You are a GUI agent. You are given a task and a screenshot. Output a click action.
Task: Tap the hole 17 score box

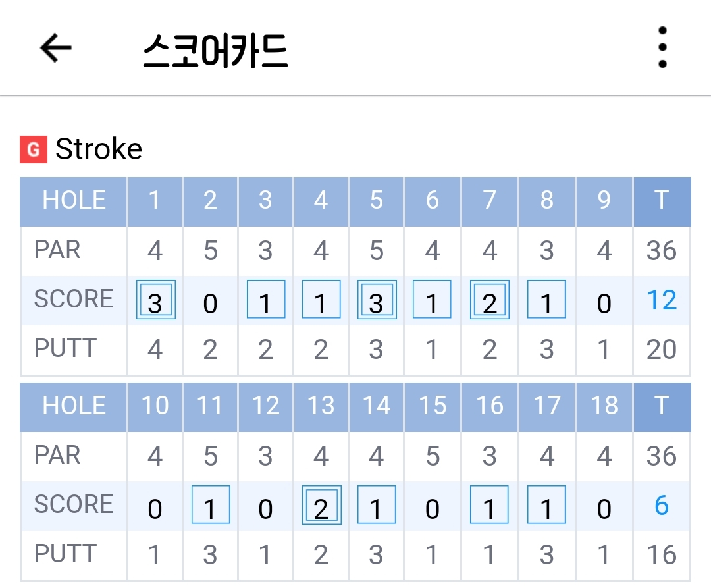(546, 506)
